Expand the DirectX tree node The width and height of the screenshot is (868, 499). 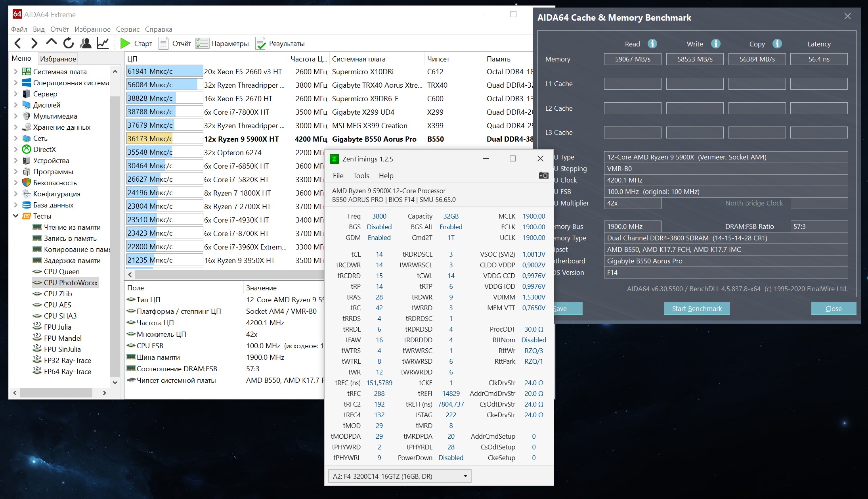point(15,150)
